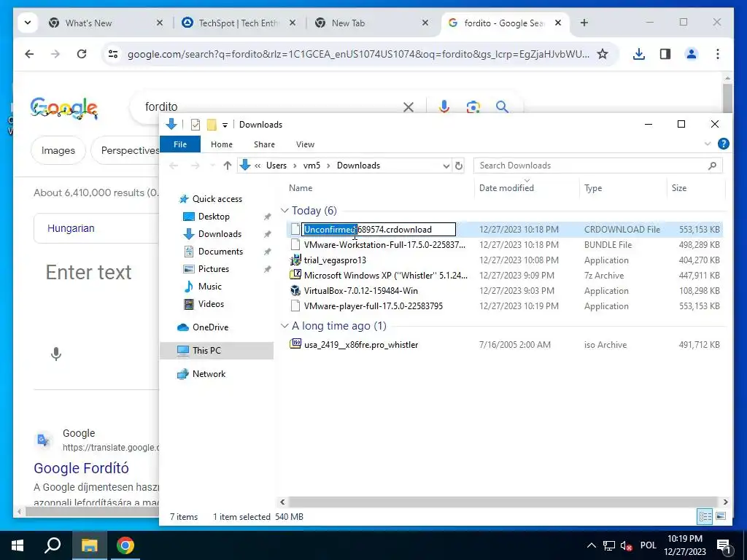This screenshot has width=747, height=560.
Task: Click the Google search magnifier icon
Action: pos(502,106)
